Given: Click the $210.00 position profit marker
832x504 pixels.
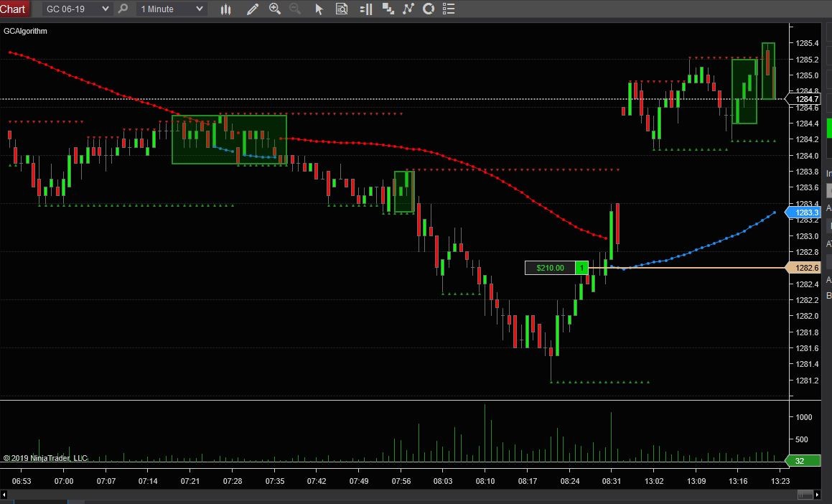Looking at the screenshot, I should point(551,268).
